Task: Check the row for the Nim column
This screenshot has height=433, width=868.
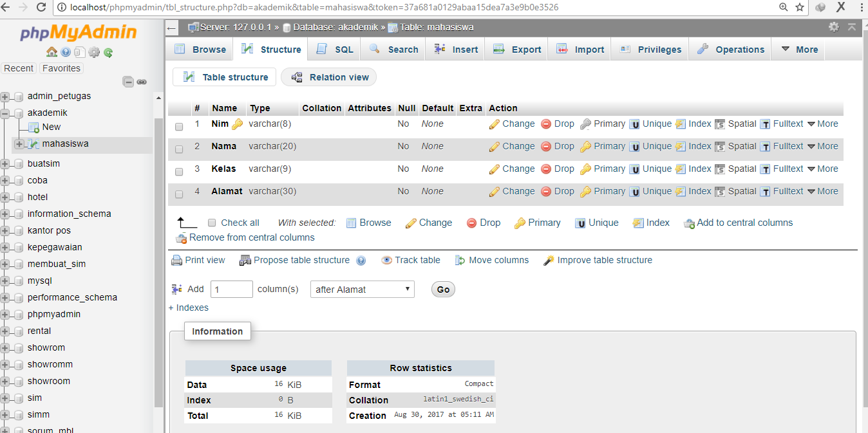Action: [x=178, y=126]
